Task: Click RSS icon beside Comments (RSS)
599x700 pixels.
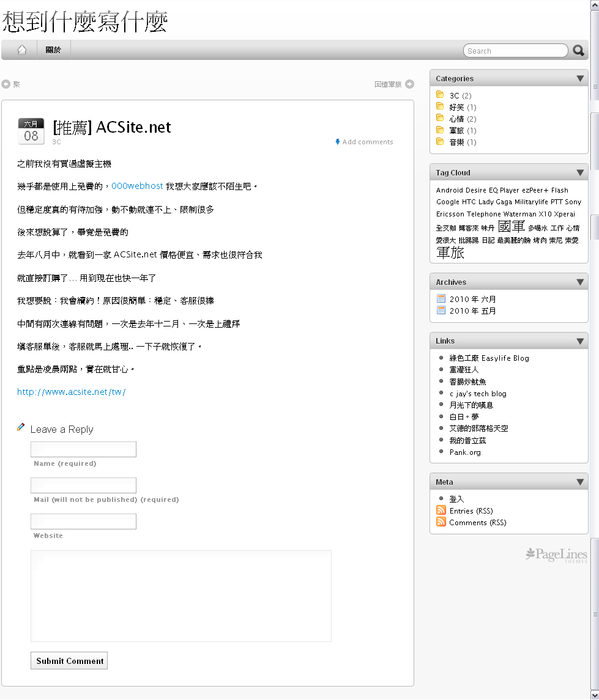Action: pyautogui.click(x=441, y=521)
